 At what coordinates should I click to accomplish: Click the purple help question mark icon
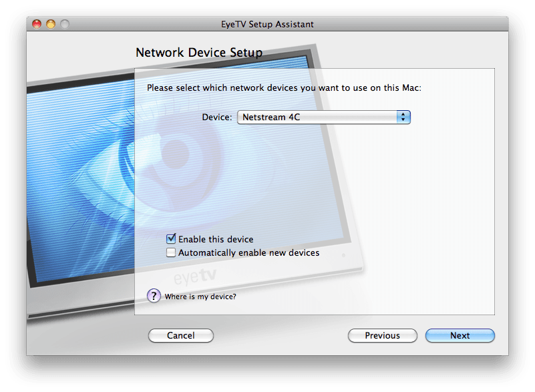(154, 296)
